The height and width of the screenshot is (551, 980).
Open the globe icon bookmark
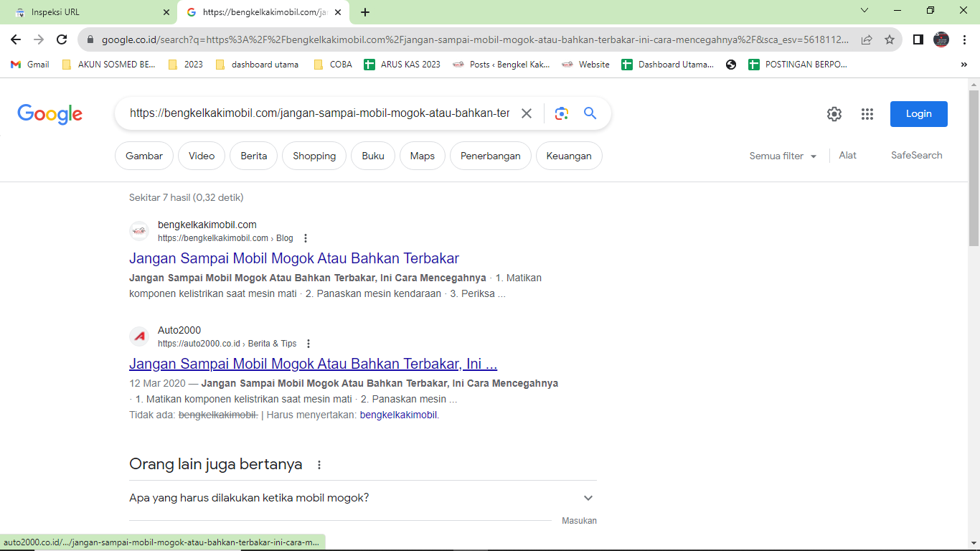point(731,65)
